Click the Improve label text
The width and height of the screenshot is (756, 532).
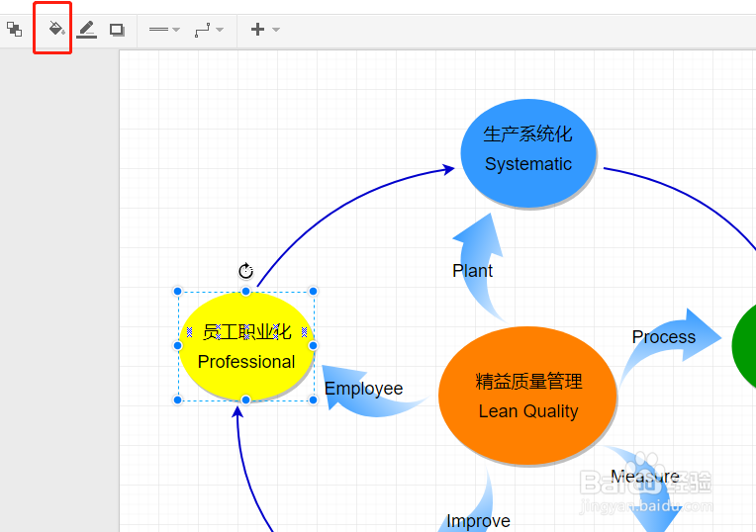[478, 521]
